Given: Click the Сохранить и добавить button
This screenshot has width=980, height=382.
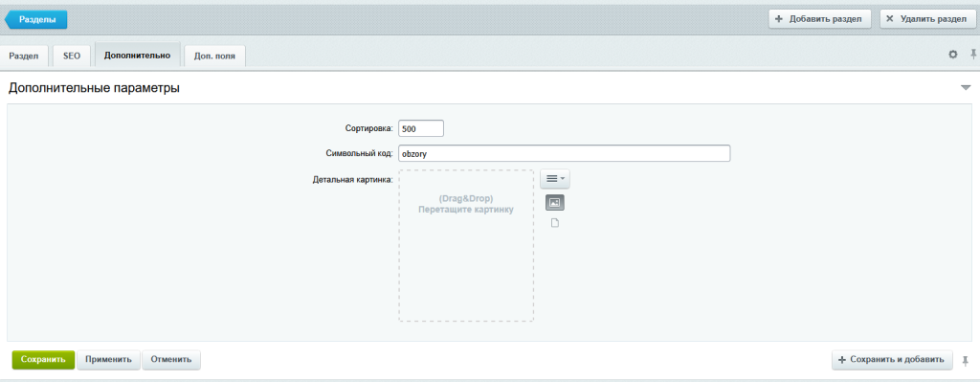Looking at the screenshot, I should [x=892, y=359].
